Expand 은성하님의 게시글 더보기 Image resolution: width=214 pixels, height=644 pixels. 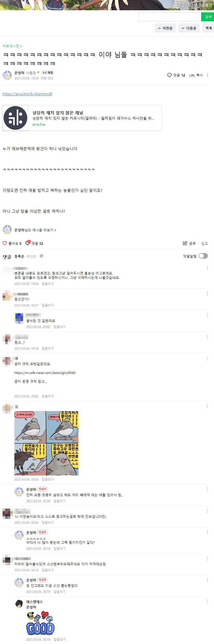(x=35, y=230)
